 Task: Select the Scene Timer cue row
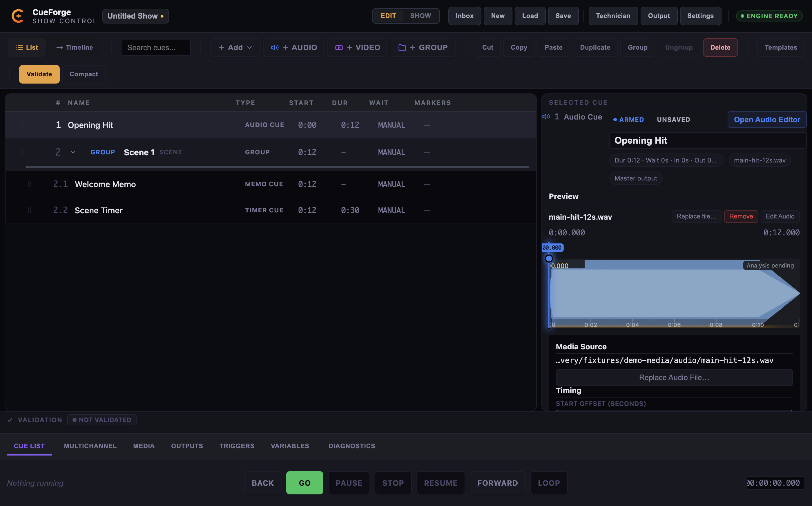click(271, 210)
